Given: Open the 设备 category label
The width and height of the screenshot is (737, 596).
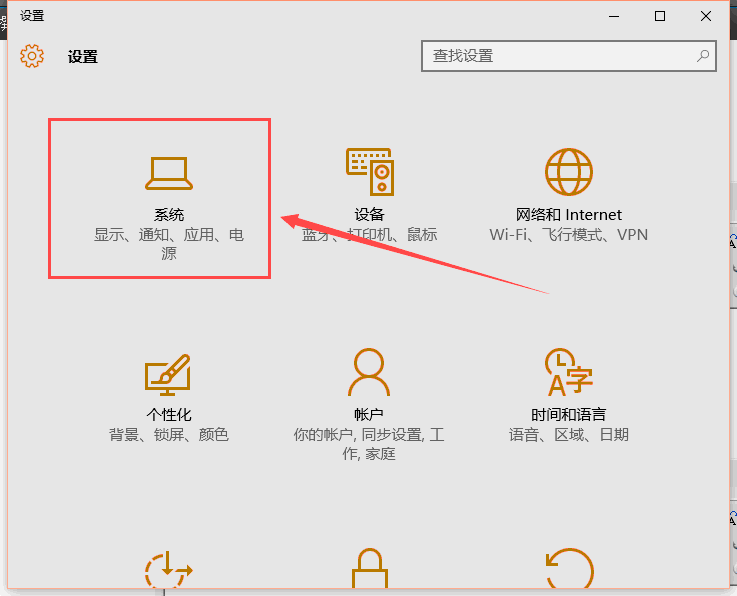Looking at the screenshot, I should pos(369,215).
